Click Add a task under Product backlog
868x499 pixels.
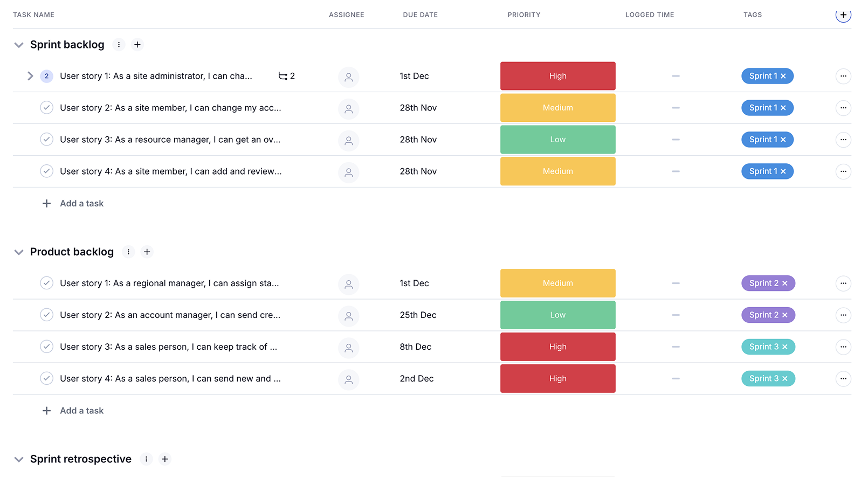81,411
